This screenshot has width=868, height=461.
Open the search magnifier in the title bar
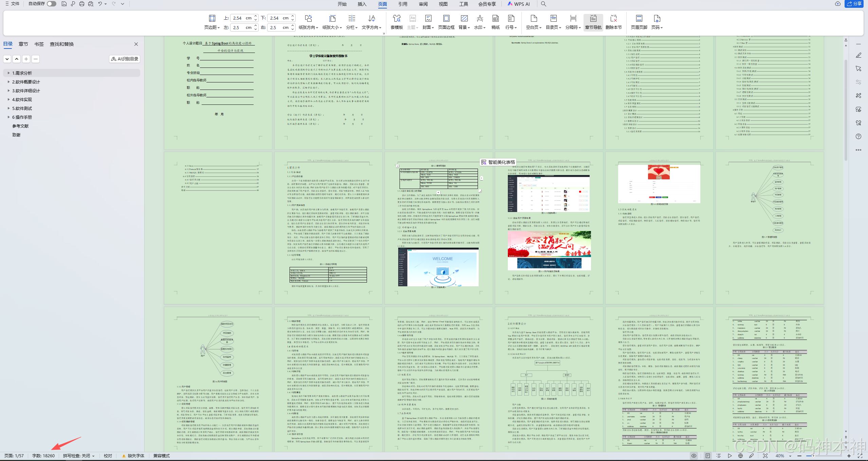[543, 4]
